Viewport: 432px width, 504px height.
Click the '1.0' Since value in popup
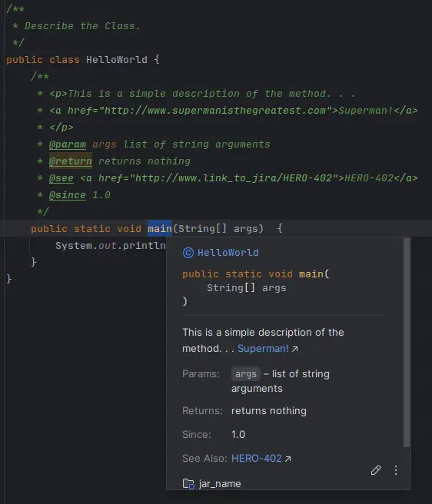tap(238, 434)
